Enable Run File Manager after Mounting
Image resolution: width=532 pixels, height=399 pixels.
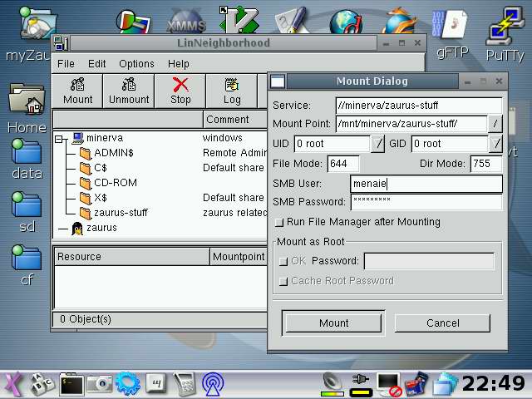click(x=280, y=222)
